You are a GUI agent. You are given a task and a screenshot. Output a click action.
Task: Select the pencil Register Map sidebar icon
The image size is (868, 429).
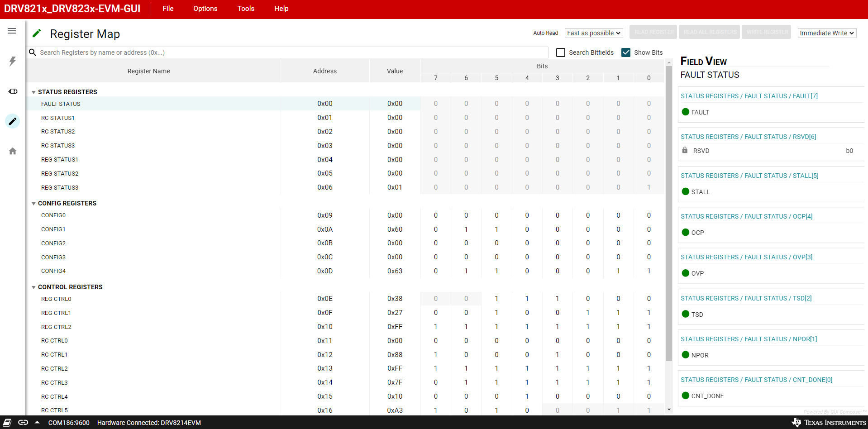pos(13,121)
